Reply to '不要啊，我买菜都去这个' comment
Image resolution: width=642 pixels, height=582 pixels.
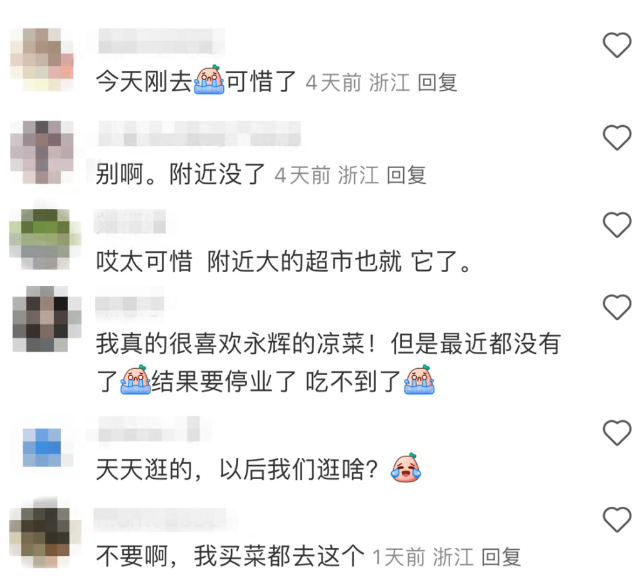501,557
